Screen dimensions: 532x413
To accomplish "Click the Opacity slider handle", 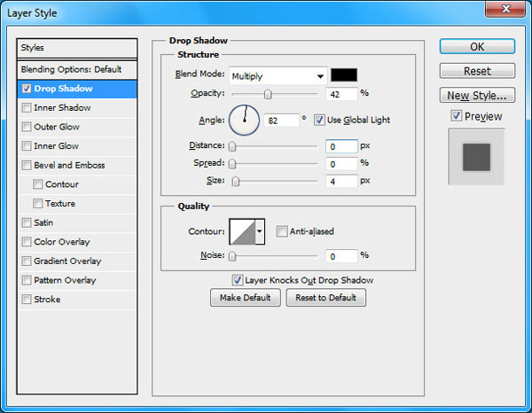I will 268,94.
